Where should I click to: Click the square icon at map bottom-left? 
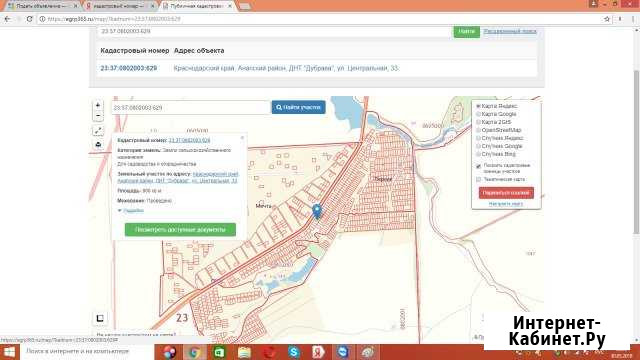(x=100, y=318)
